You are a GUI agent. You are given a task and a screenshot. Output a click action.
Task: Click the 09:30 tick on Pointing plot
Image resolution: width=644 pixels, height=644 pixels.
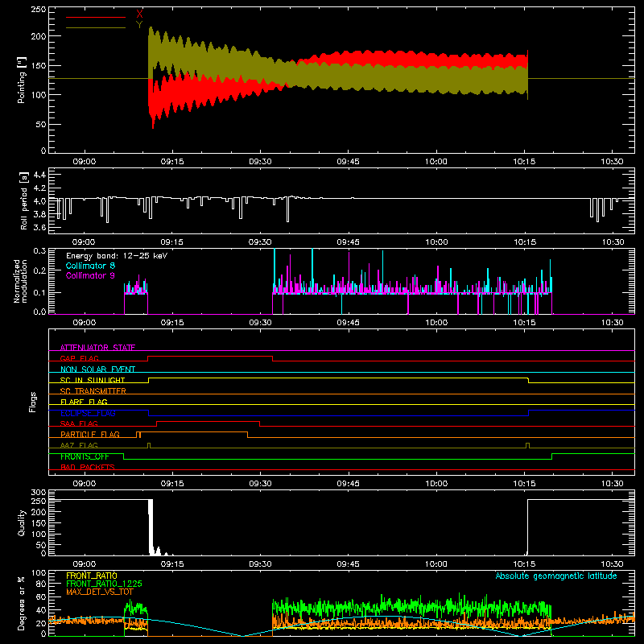(x=260, y=162)
